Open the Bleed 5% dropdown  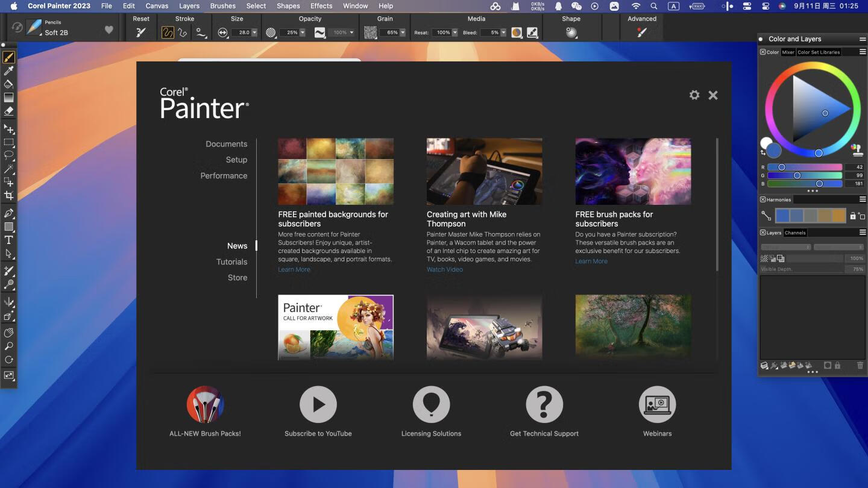(503, 33)
